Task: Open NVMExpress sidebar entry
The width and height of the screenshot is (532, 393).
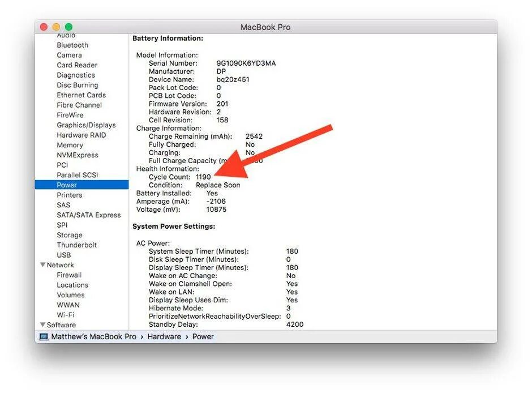Action: click(x=78, y=155)
